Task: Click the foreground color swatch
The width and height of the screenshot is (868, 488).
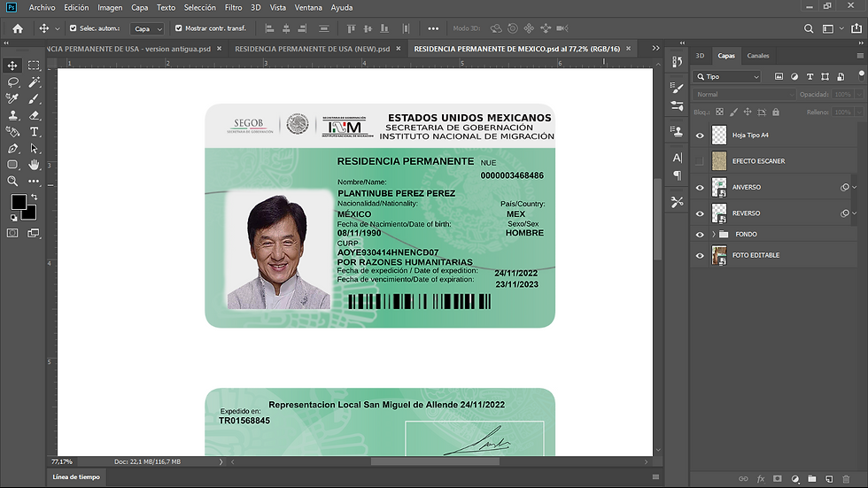Action: pos(18,203)
